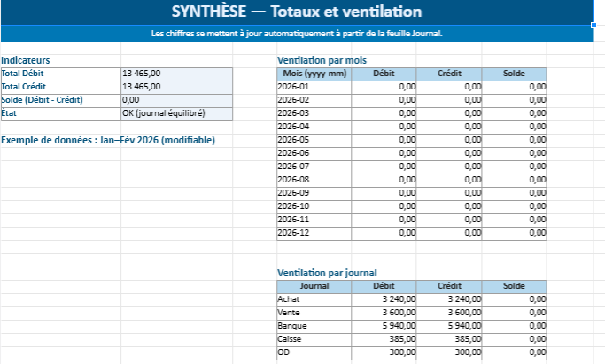Image resolution: width=605 pixels, height=364 pixels.
Task: Select the État cell showing OK (journal équilibré)
Action: [175, 113]
